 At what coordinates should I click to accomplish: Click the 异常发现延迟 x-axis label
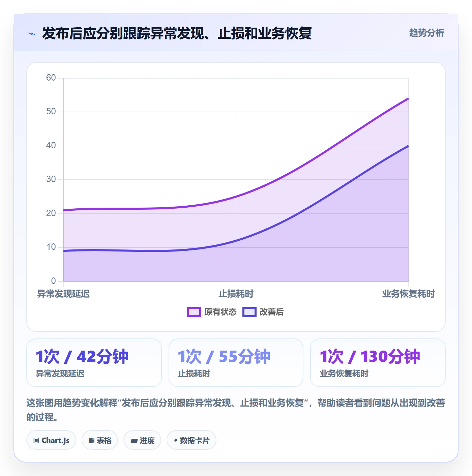point(63,294)
